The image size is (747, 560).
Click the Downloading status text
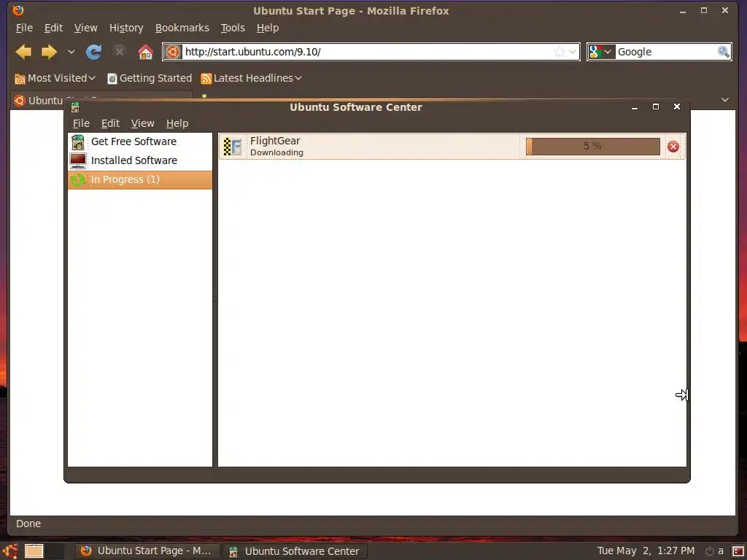(276, 153)
